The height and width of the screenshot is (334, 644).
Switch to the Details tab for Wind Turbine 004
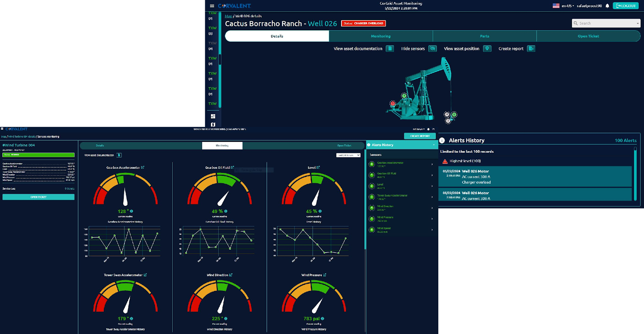point(100,145)
